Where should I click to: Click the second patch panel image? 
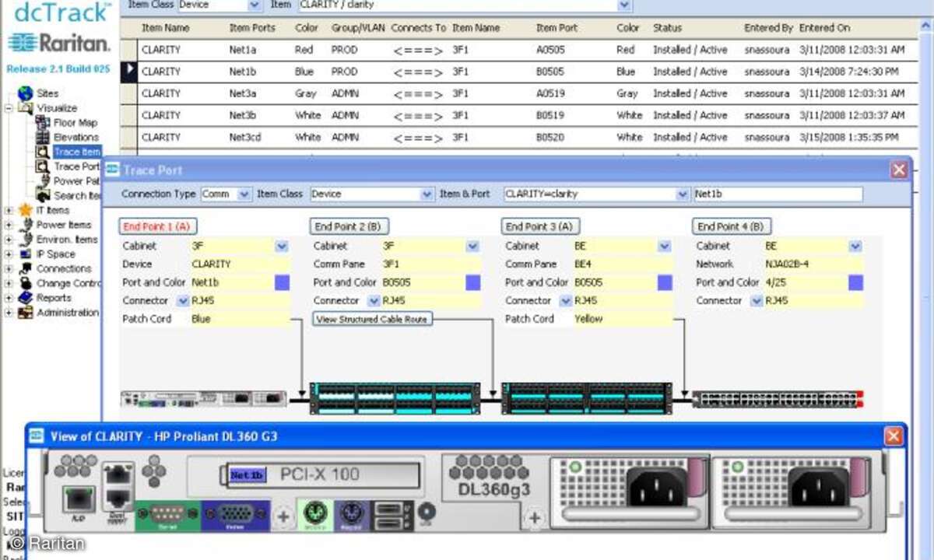[x=587, y=398]
